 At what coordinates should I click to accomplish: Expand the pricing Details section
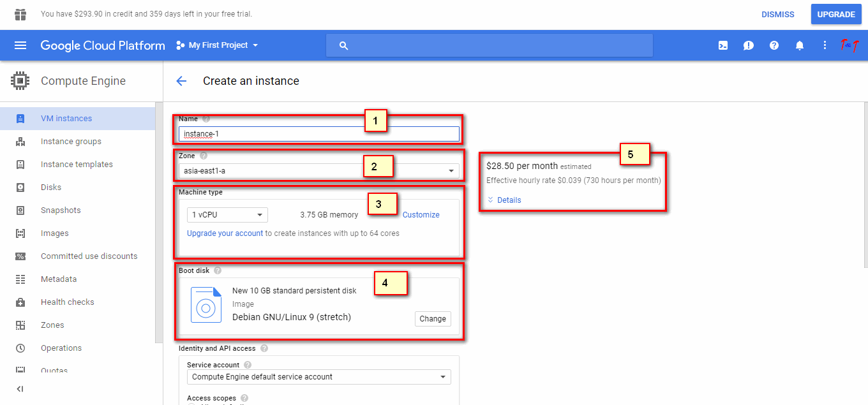[504, 200]
